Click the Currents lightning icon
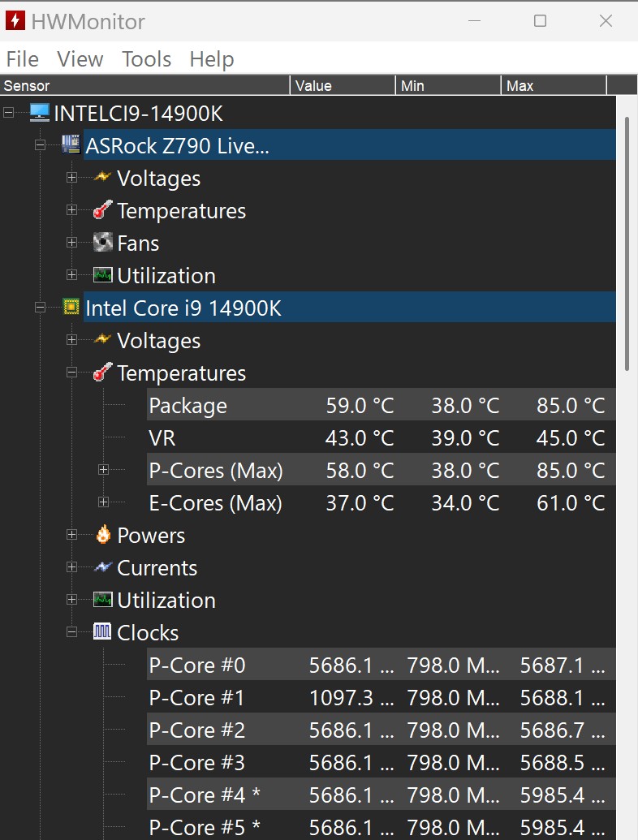This screenshot has height=840, width=638. point(103,566)
